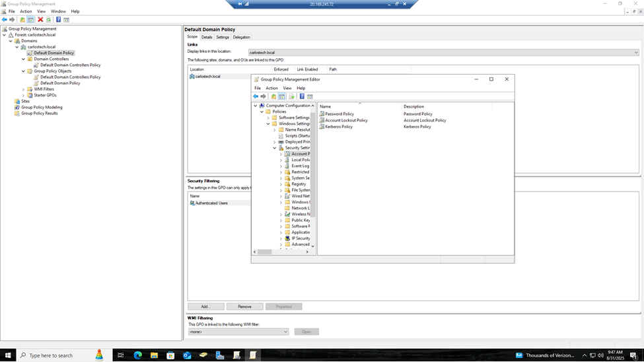Click Export List icon in the Editor toolbar
This screenshot has height=362, width=644.
(x=291, y=96)
